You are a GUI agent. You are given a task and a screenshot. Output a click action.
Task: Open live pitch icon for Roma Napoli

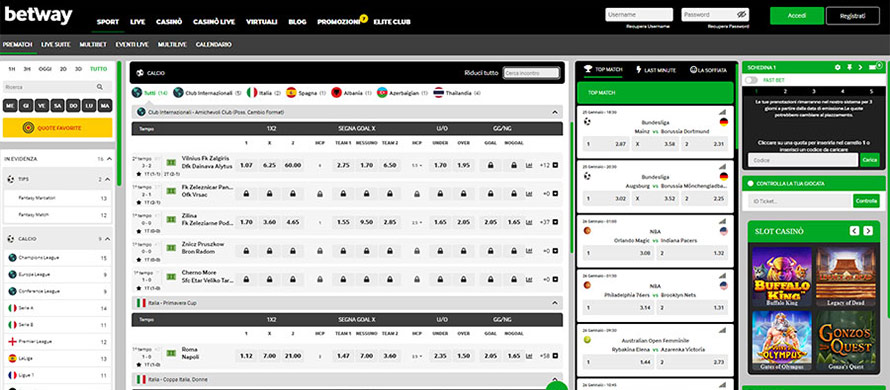tap(171, 353)
